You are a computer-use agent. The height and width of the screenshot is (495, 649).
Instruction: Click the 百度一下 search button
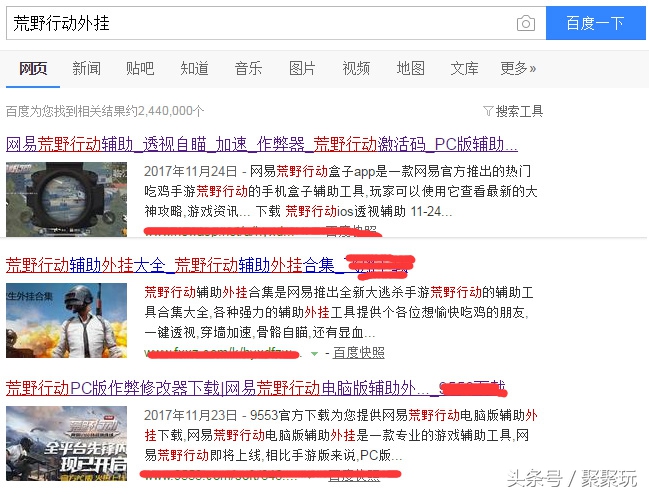[596, 23]
